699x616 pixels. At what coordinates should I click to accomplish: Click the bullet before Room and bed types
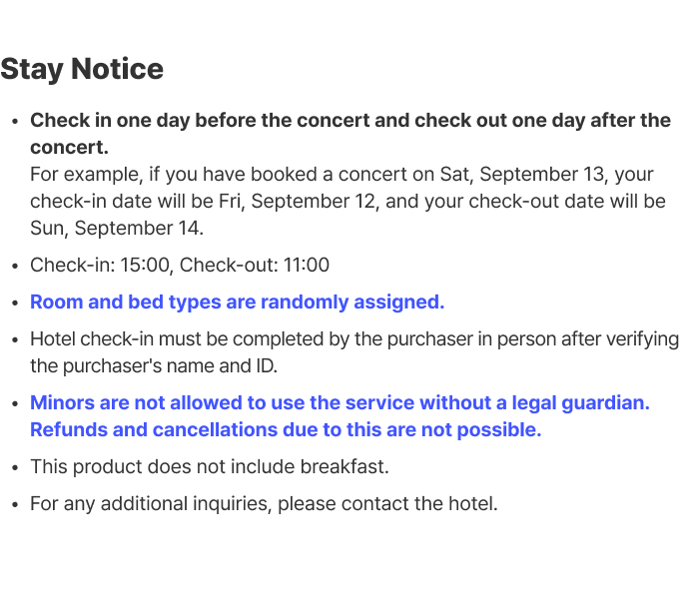pos(16,303)
